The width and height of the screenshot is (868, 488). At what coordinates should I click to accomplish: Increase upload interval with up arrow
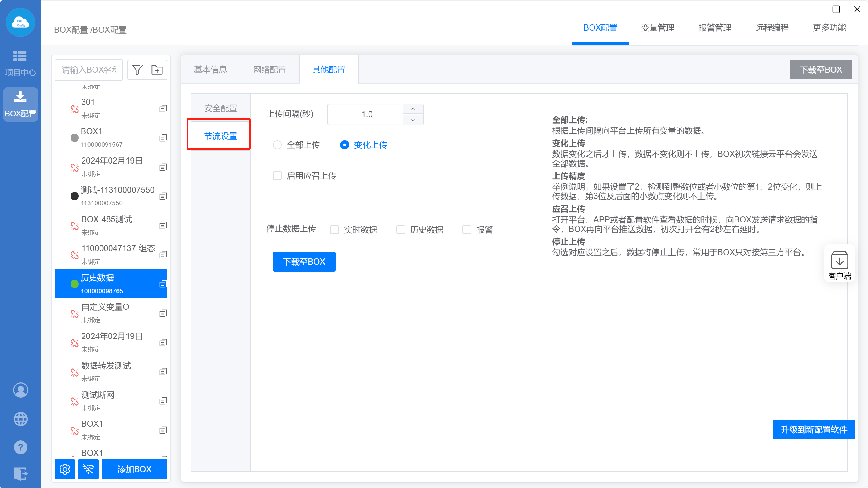(413, 109)
